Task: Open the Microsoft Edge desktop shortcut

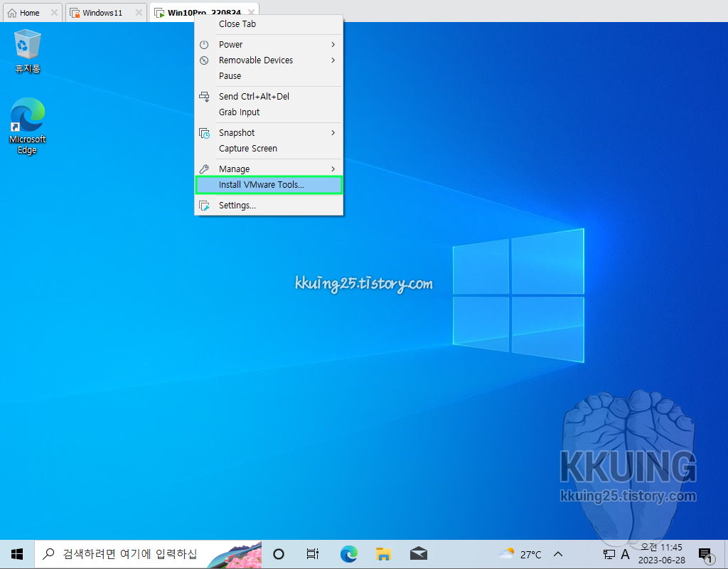Action: [x=28, y=125]
